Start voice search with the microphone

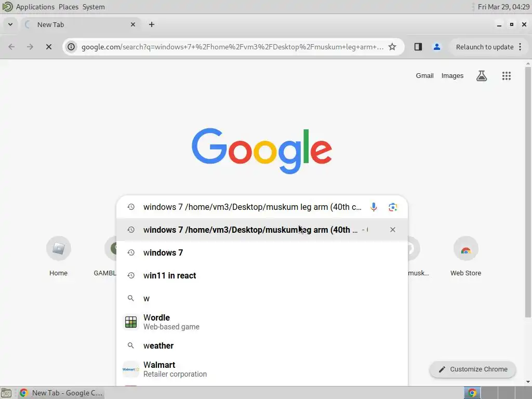pyautogui.click(x=374, y=207)
